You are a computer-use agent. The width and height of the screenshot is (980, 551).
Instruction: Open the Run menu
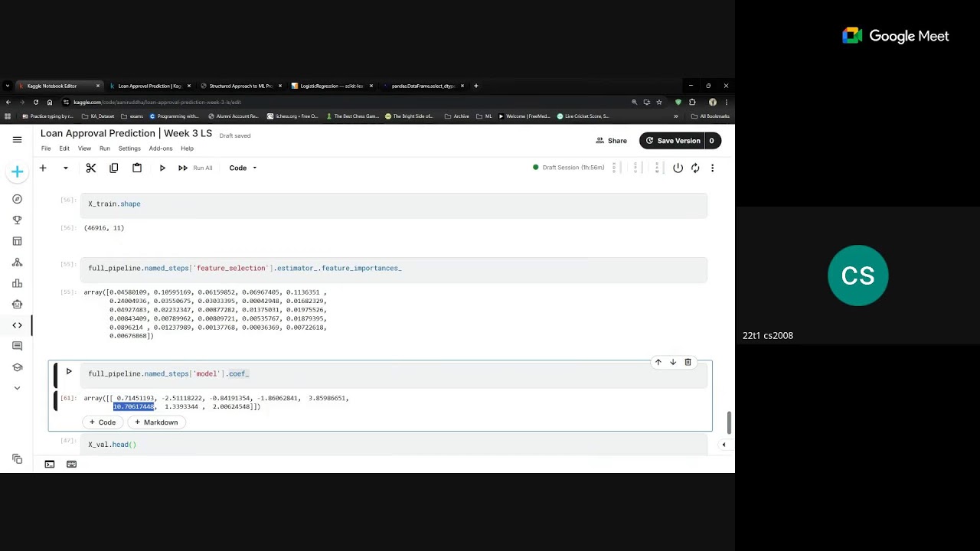[105, 148]
